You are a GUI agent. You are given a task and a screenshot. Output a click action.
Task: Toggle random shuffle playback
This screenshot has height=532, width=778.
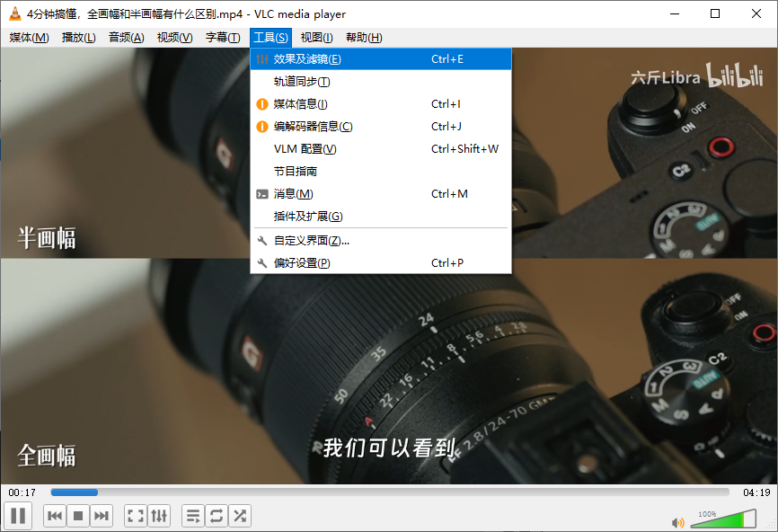(240, 516)
